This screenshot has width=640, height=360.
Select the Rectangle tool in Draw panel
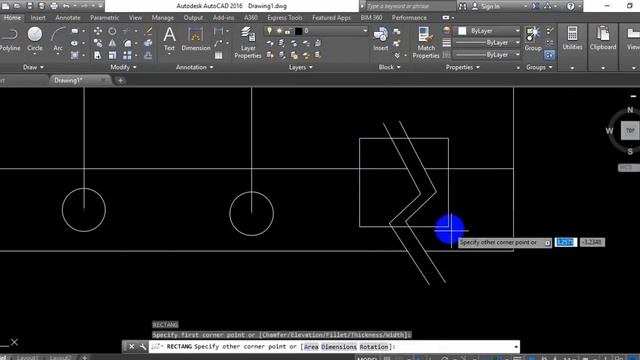(75, 31)
